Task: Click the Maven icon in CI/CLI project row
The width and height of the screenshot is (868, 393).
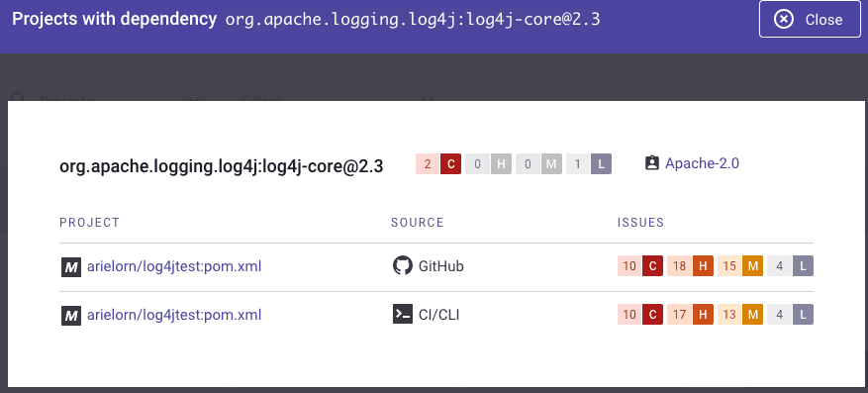Action: coord(71,316)
